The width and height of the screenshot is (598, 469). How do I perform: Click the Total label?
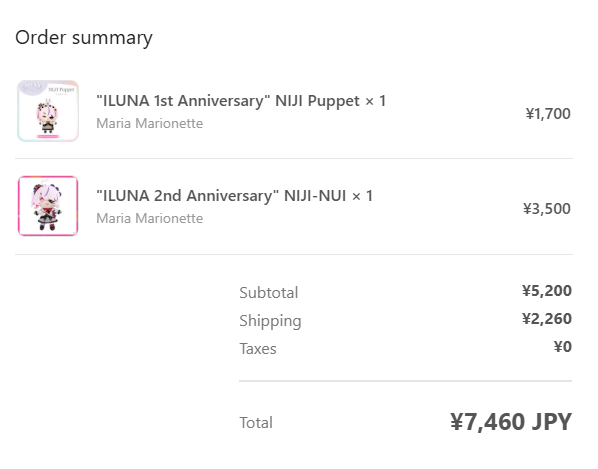256,422
